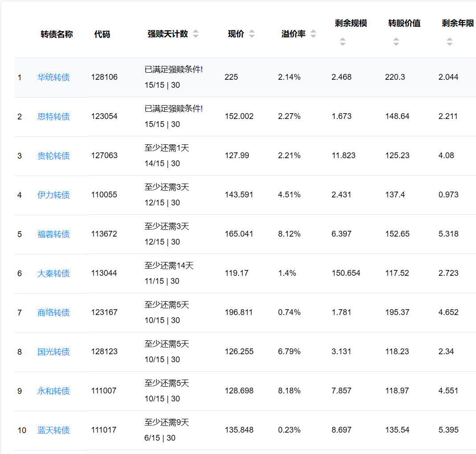The width and height of the screenshot is (476, 454).
Task: Open the 思特转债 bond link
Action: 53,116
